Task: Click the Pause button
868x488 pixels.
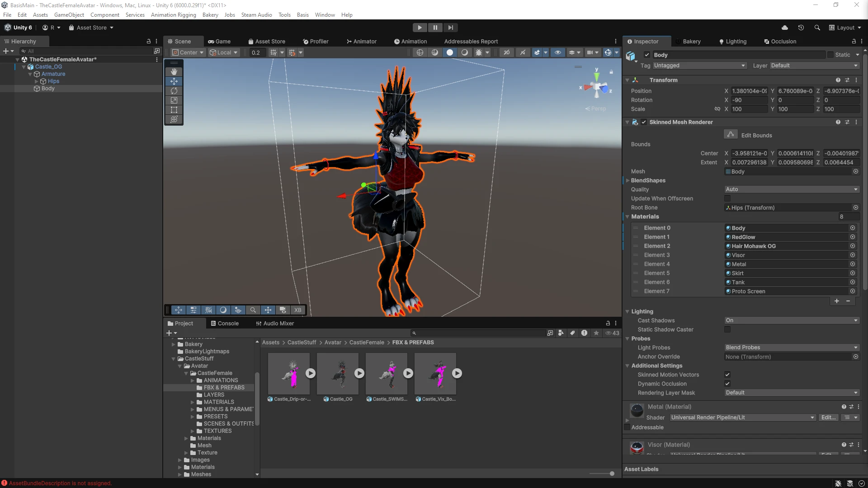Action: point(435,28)
